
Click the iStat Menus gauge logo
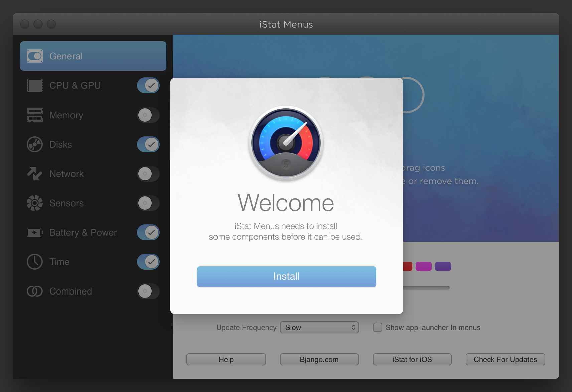pyautogui.click(x=286, y=143)
